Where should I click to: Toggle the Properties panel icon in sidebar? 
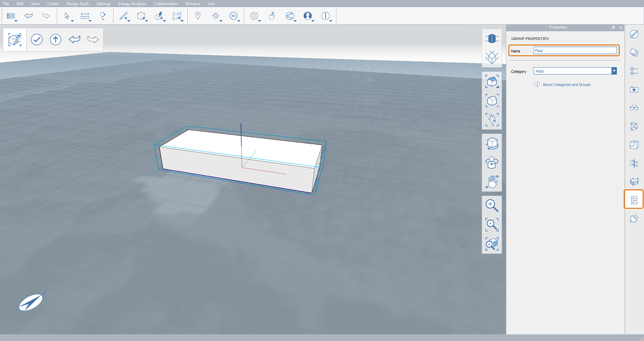click(x=634, y=200)
